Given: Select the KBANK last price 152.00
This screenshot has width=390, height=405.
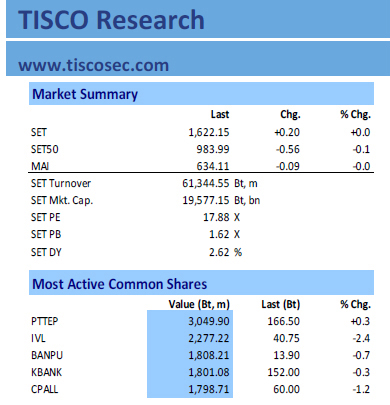Looking at the screenshot, I should point(283,372).
